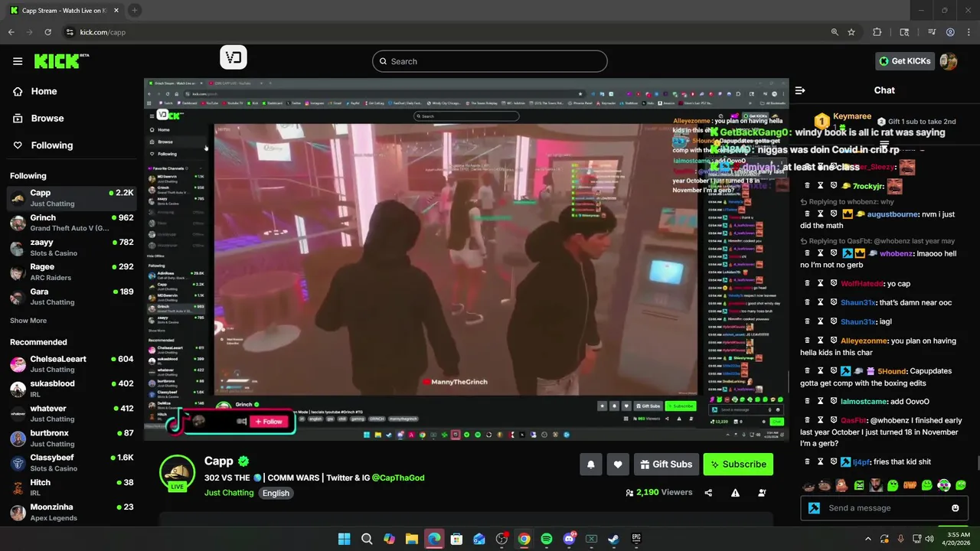Viewport: 980px width, 551px height.
Task: Open Following in sidebar
Action: pyautogui.click(x=51, y=145)
